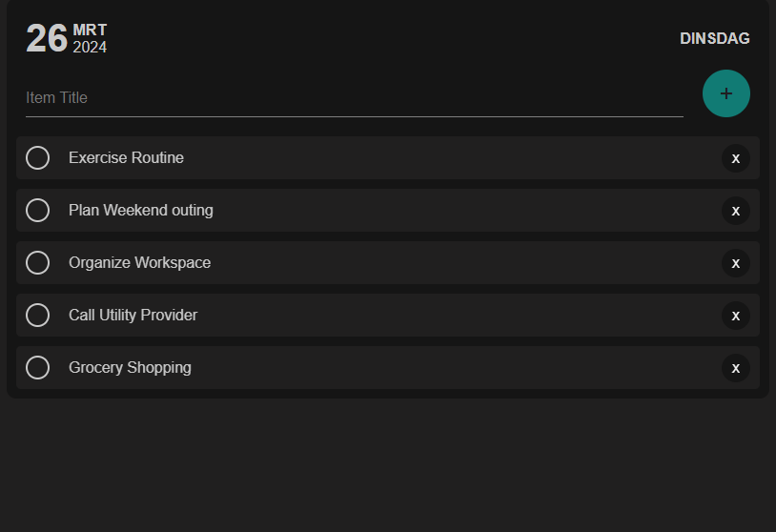776x532 pixels.
Task: Remove Call Utility Provider via x button
Action: tap(735, 316)
